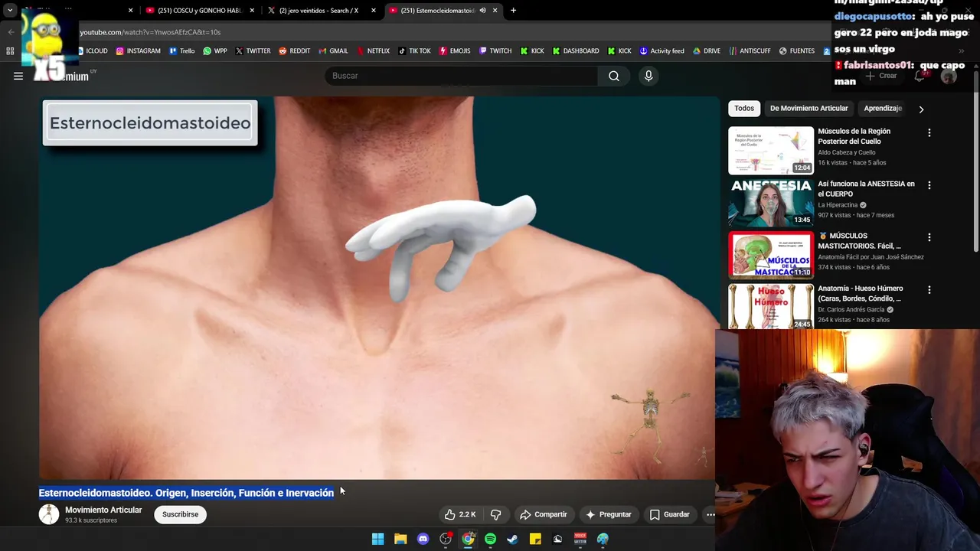The height and width of the screenshot is (551, 980).
Task: Open the TWITTER bookmark
Action: [253, 51]
